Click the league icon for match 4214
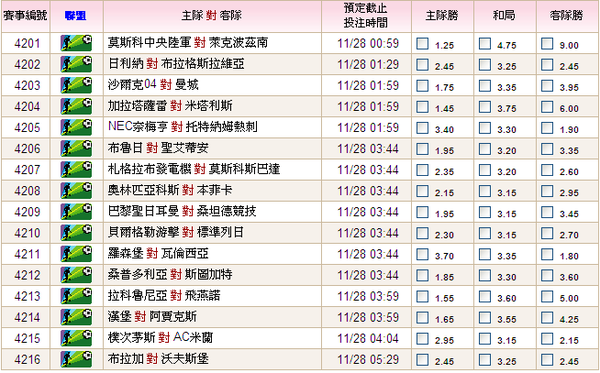This screenshot has width=600, height=373. coord(76,317)
